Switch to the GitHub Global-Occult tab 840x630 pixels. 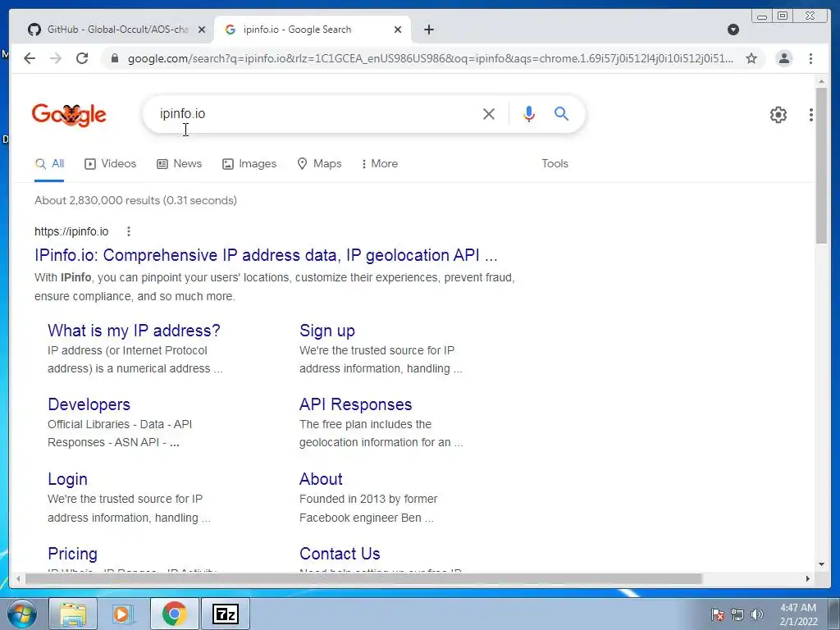pos(112,30)
